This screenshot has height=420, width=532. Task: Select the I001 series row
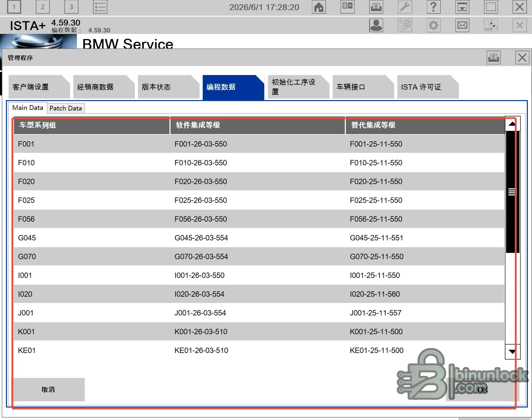tap(259, 275)
